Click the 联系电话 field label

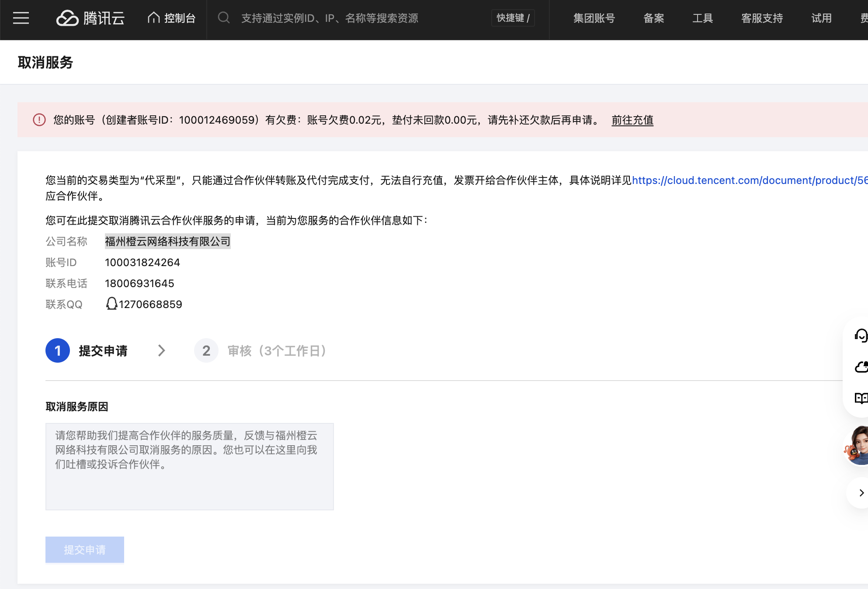(66, 283)
